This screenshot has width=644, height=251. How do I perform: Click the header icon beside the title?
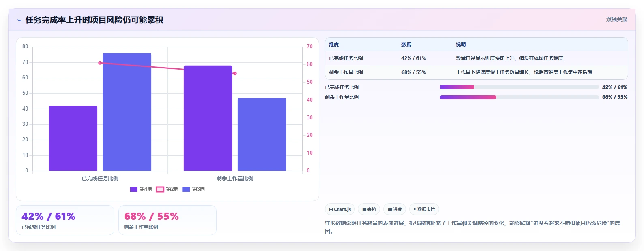(19, 20)
